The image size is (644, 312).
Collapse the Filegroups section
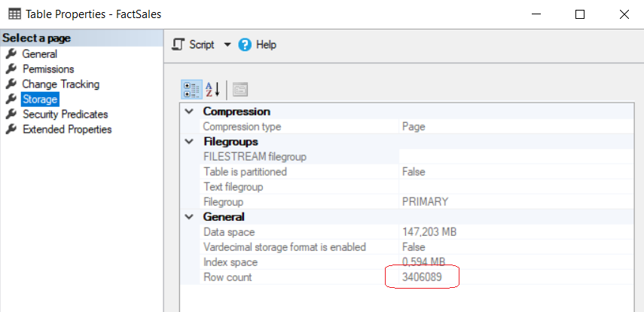click(189, 142)
